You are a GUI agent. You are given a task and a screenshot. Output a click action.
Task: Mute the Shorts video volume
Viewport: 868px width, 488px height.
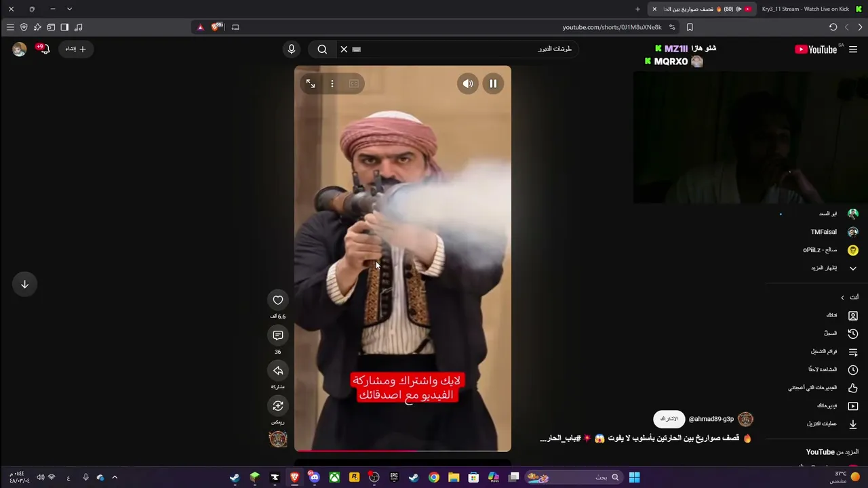pos(468,83)
